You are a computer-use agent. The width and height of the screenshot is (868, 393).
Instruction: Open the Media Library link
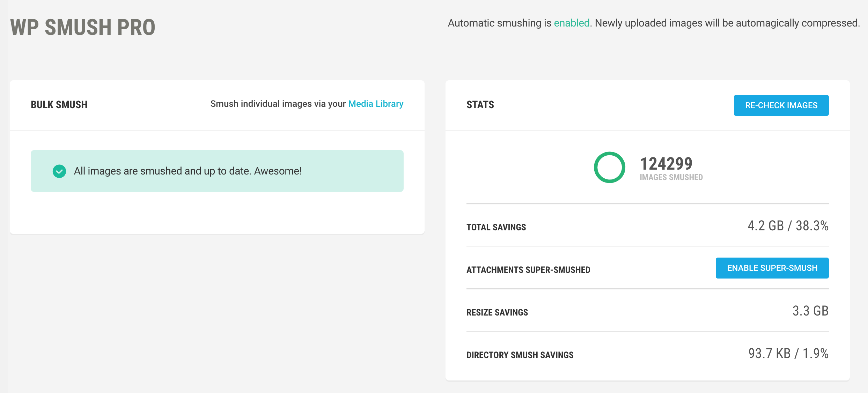pyautogui.click(x=376, y=104)
